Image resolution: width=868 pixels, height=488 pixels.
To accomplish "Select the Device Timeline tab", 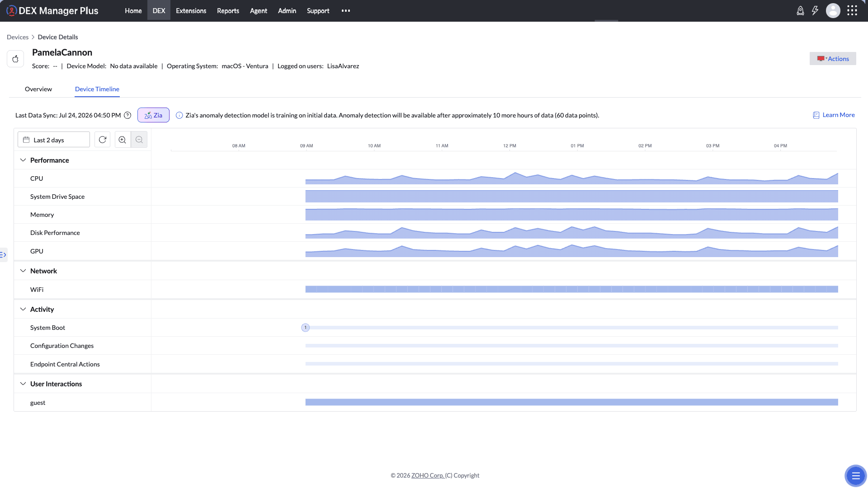I will tap(97, 89).
